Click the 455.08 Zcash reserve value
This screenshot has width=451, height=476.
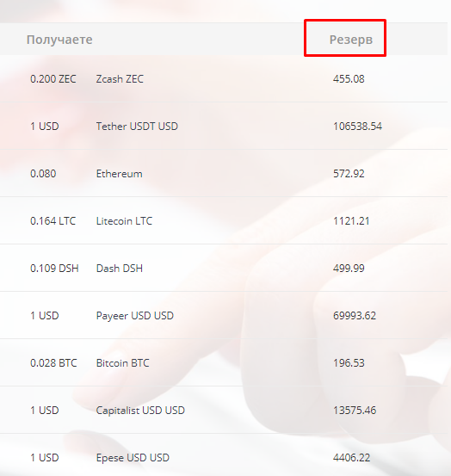coord(349,79)
